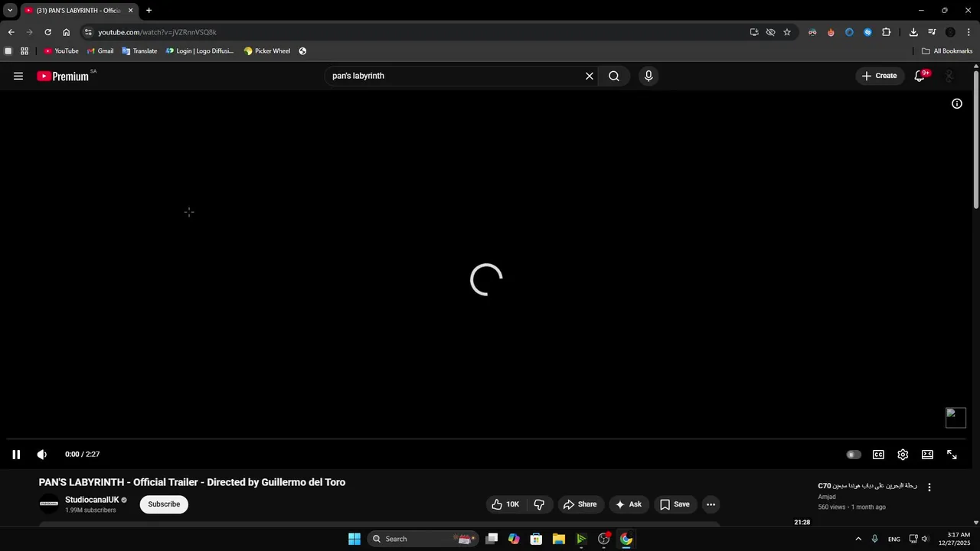The width and height of the screenshot is (980, 551).
Task: View site information icon
Action: click(x=88, y=32)
